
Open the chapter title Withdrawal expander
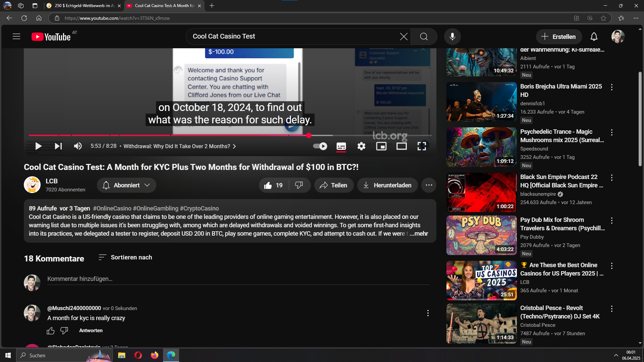180,146
